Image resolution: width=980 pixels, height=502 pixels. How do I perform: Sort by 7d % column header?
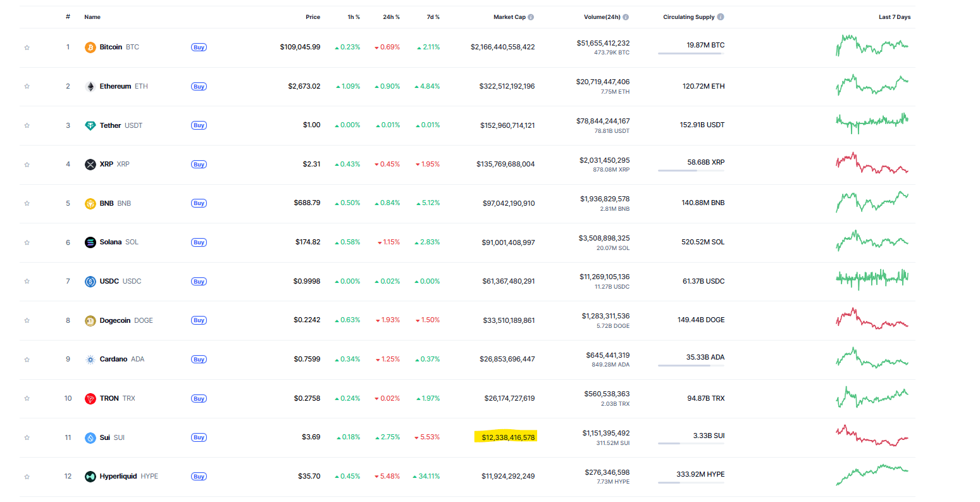(x=433, y=17)
